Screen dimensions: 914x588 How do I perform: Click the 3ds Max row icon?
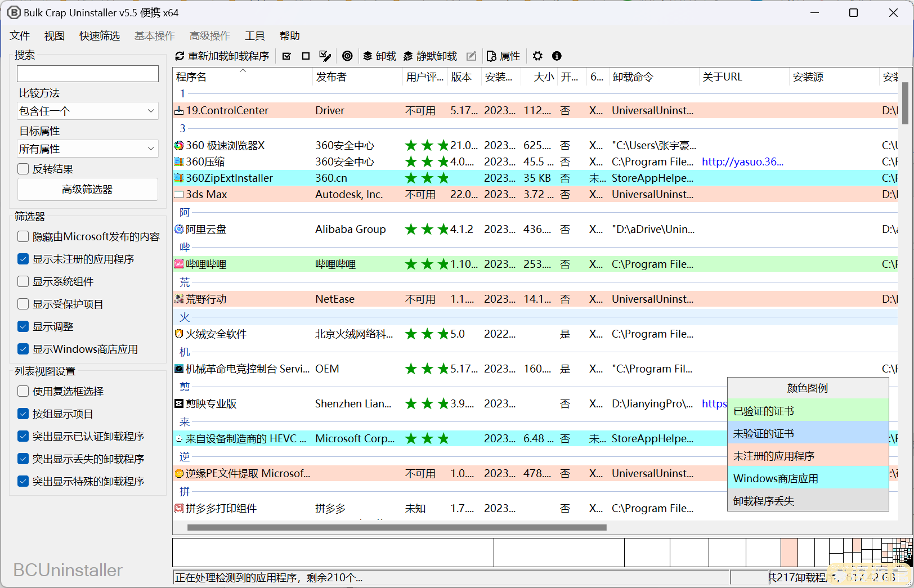pos(179,195)
